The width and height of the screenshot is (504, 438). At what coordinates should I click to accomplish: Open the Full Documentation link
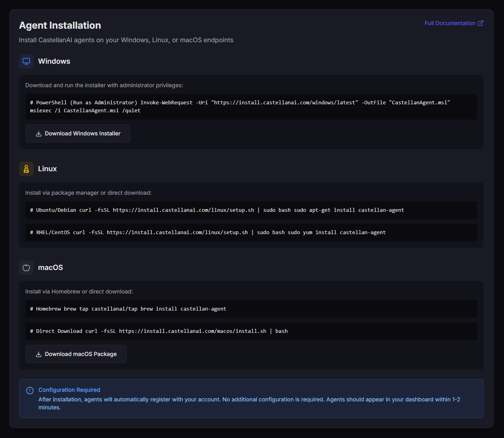[450, 23]
